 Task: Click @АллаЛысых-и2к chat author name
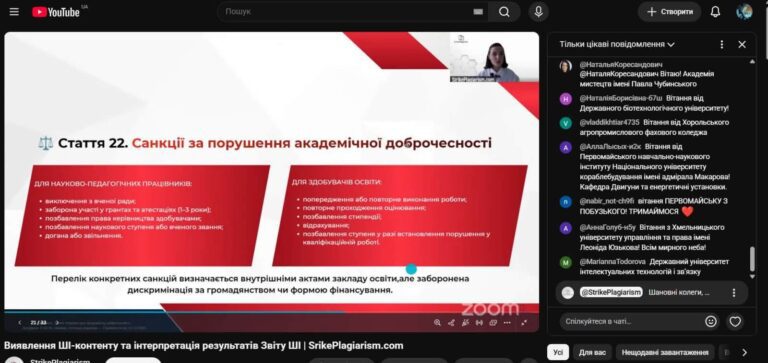coord(610,146)
